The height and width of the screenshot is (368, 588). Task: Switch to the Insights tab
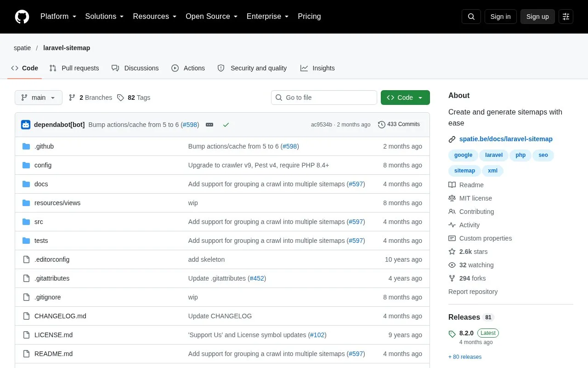[317, 68]
